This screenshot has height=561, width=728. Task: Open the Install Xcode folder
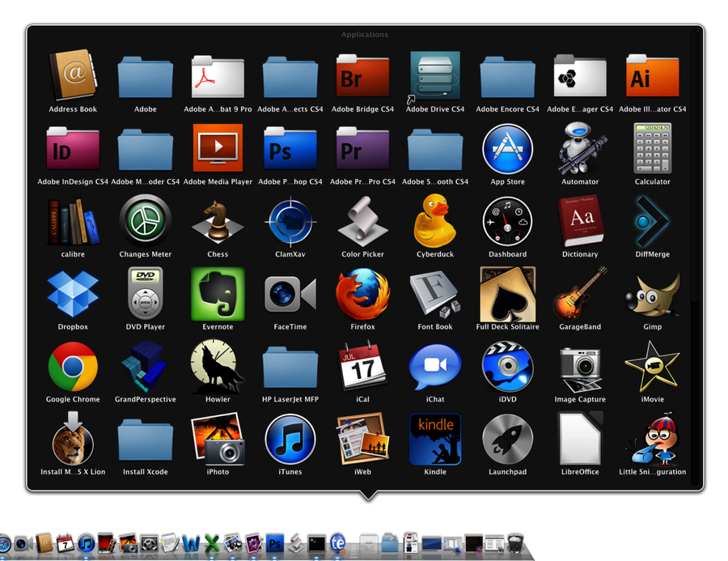tap(146, 440)
